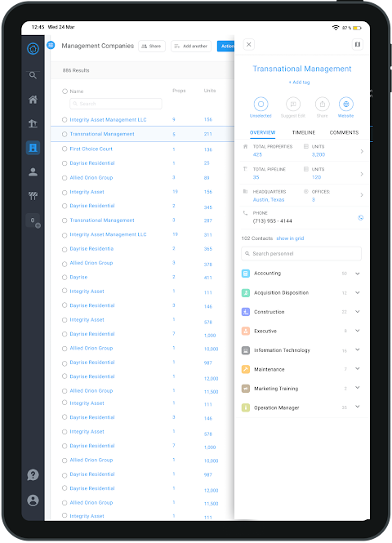Click the phone call icon next to number
Viewport: 392px width, 543px height.
(360, 217)
